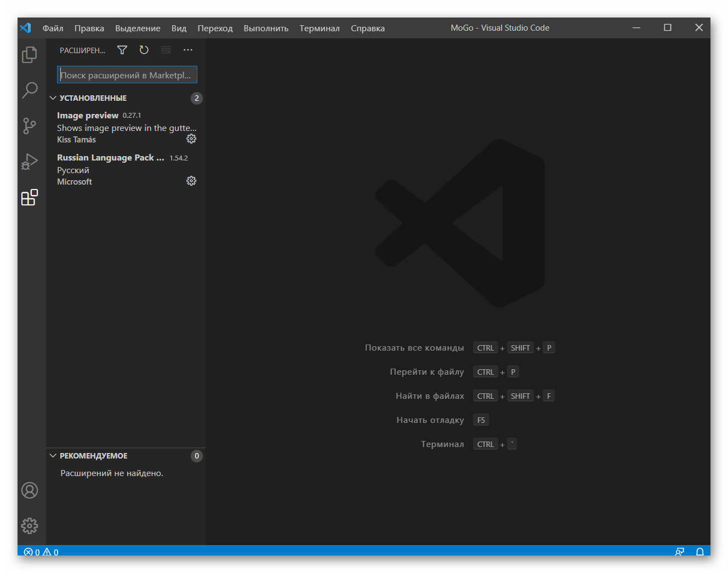Open notifications bell in status bar
This screenshot has width=728, height=573.
(700, 552)
